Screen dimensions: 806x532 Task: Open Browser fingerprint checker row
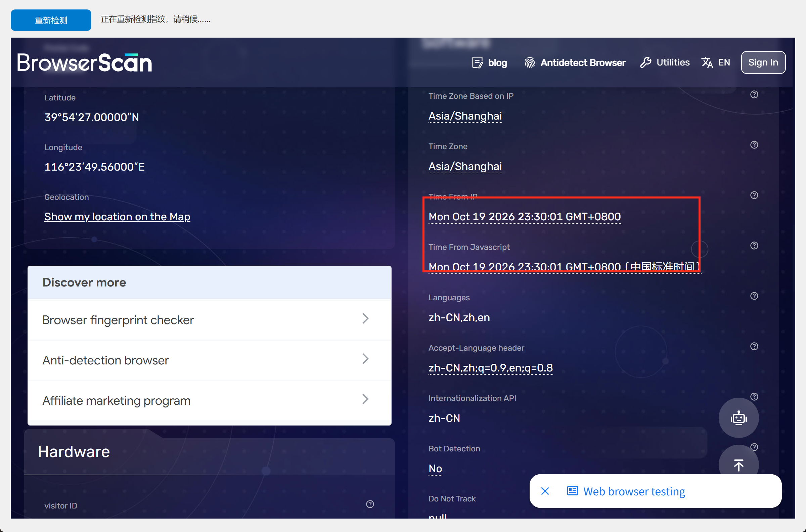pos(209,320)
